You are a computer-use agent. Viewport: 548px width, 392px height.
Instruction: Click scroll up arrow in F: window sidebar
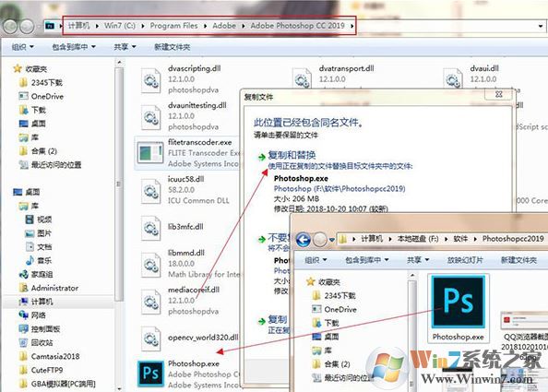coord(412,276)
